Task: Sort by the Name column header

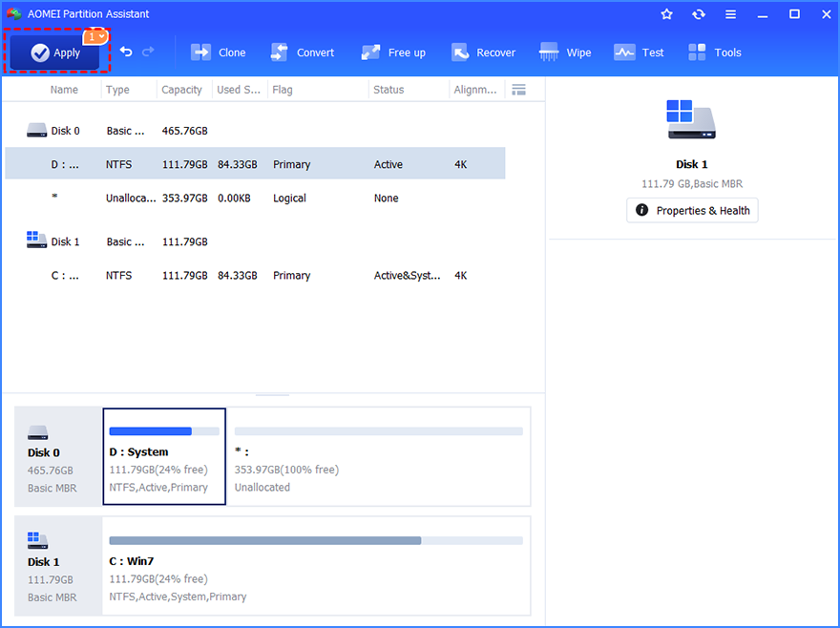Action: (64, 90)
